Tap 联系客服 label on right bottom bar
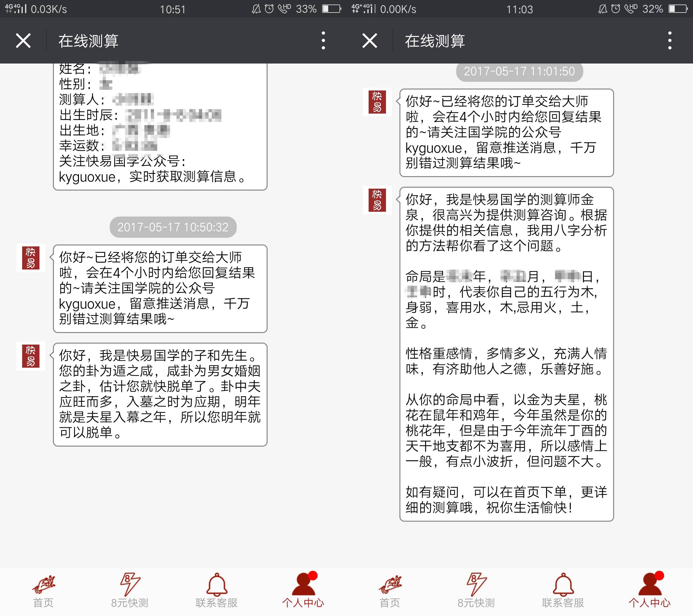This screenshot has width=693, height=616. coord(563,603)
